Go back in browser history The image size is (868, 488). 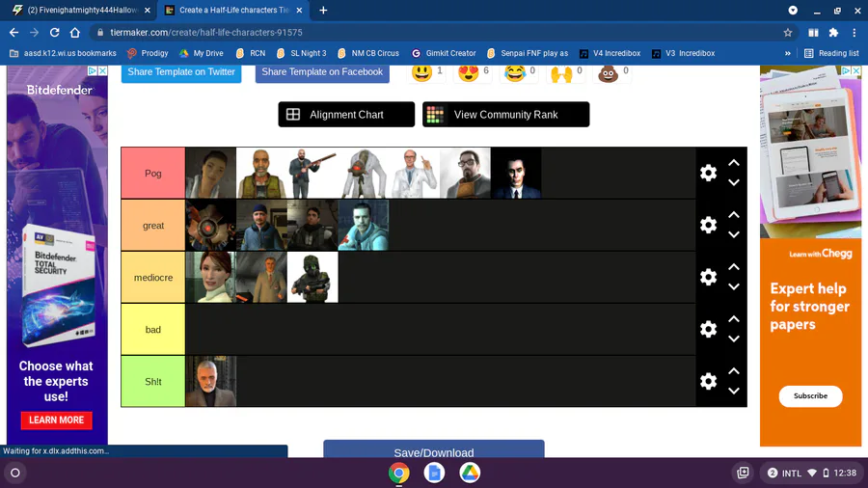pyautogui.click(x=14, y=33)
